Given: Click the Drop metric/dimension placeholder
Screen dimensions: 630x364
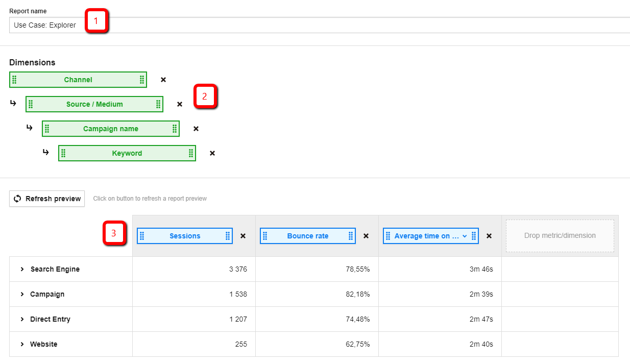Looking at the screenshot, I should coord(560,236).
